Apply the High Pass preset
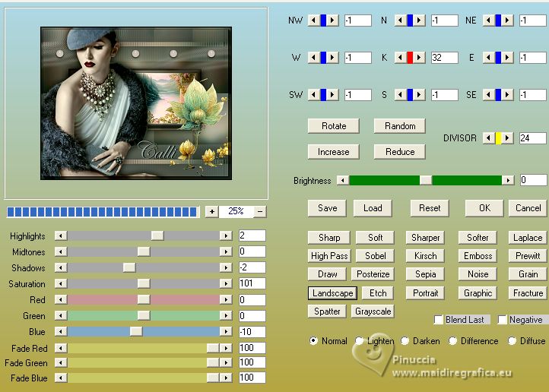The height and width of the screenshot is (392, 549). (329, 256)
